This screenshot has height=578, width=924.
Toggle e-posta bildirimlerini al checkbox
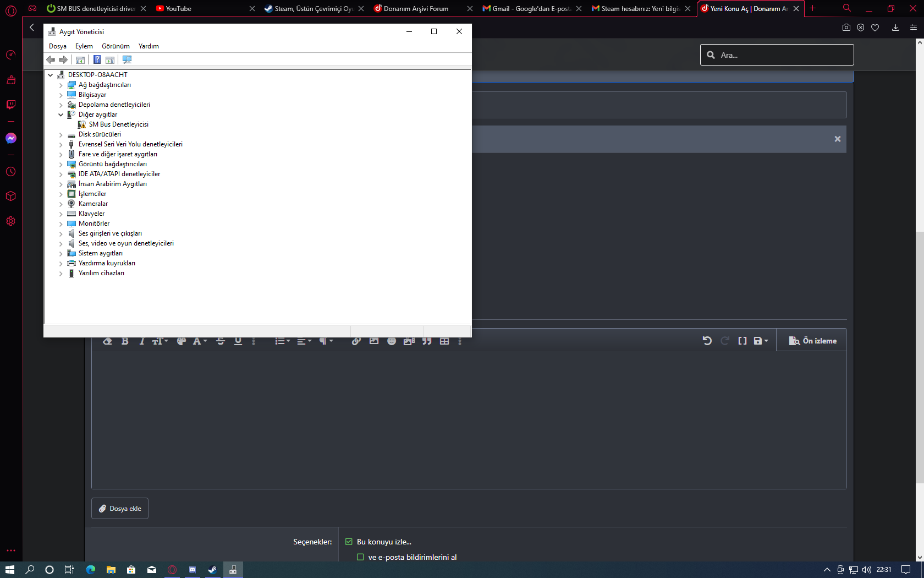click(x=360, y=557)
